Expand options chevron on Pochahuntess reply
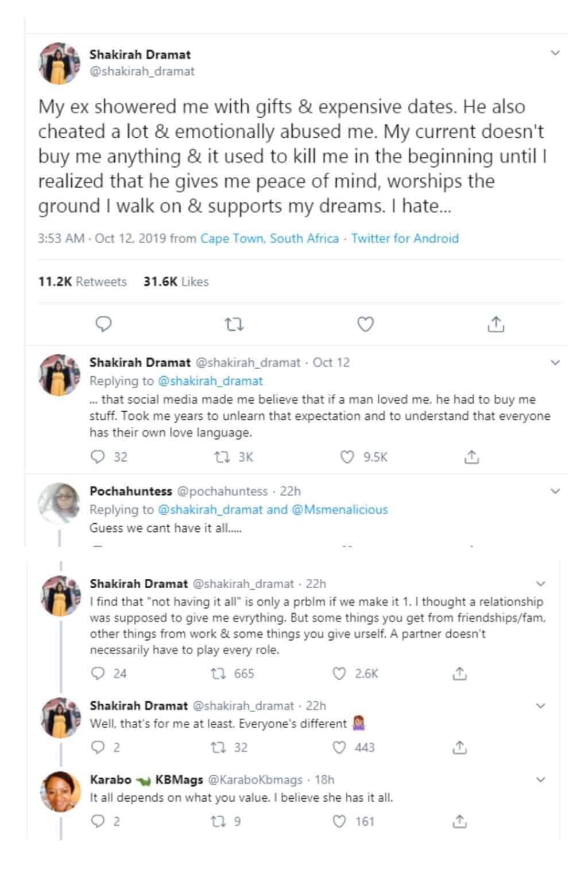 tap(555, 491)
